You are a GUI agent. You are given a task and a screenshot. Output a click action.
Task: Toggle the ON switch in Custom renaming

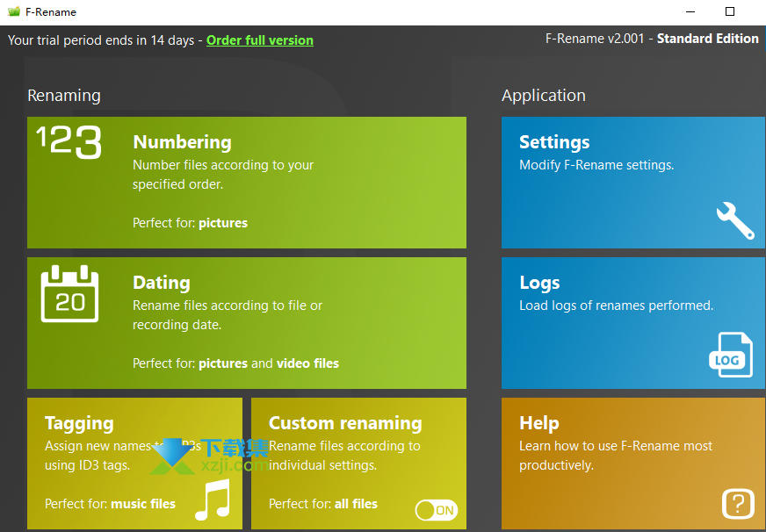pyautogui.click(x=437, y=511)
